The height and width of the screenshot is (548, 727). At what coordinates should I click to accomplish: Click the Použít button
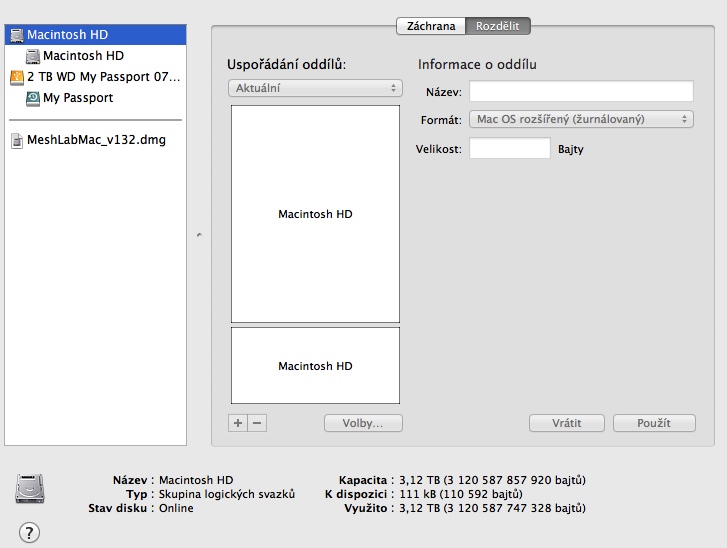654,423
